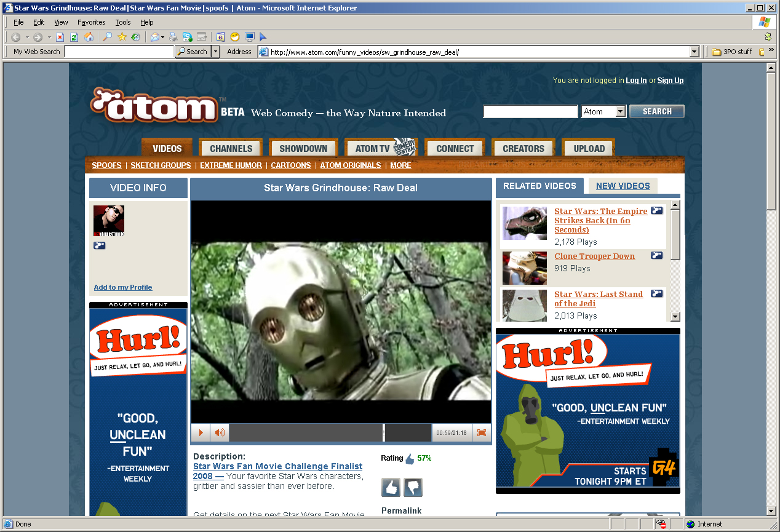The height and width of the screenshot is (532, 780).
Task: Click atom badge beside Last Stand of Jedi
Action: click(657, 293)
